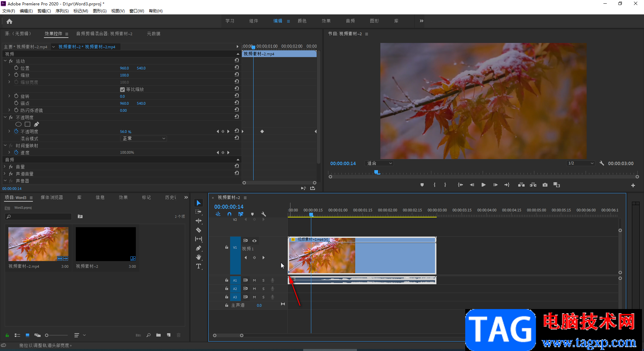644x351 pixels.
Task: Select the Razor tool
Action: coord(199,230)
